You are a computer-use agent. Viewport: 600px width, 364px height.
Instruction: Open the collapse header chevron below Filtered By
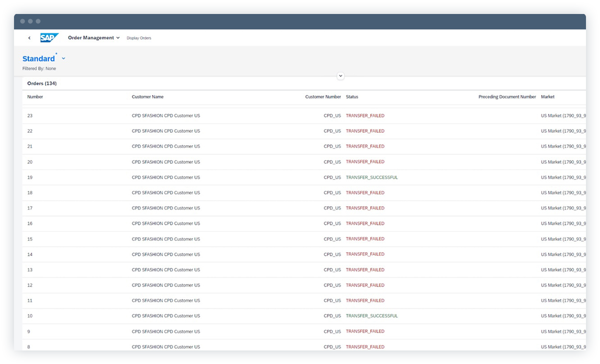tap(340, 76)
